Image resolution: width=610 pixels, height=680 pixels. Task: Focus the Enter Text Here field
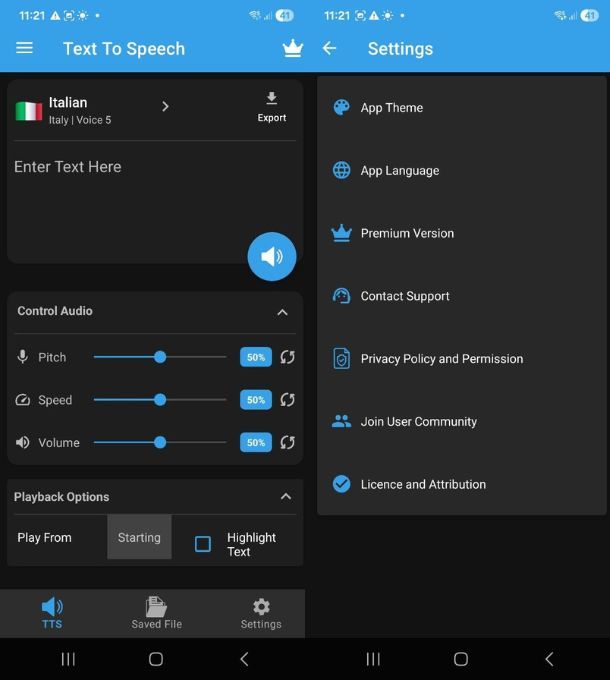155,202
